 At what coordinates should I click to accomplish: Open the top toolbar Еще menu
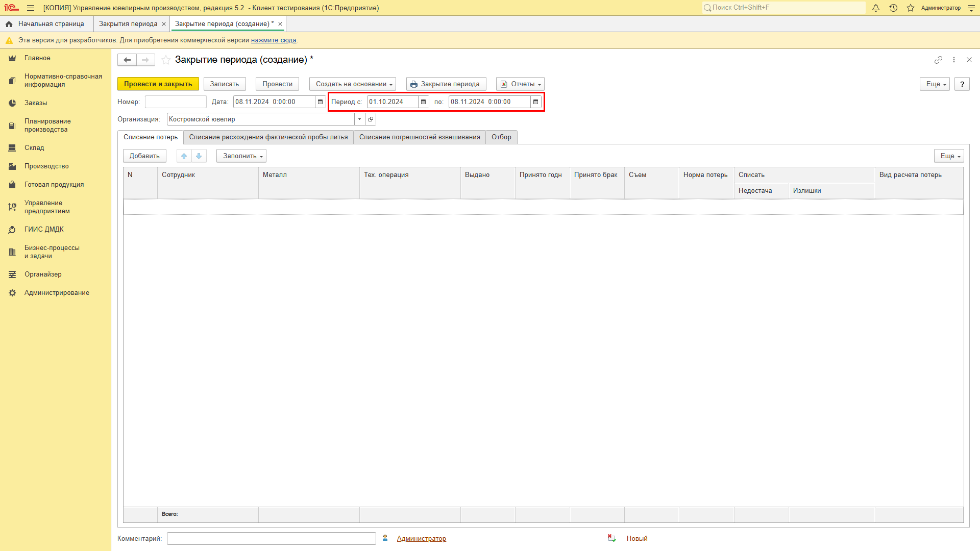coord(935,84)
